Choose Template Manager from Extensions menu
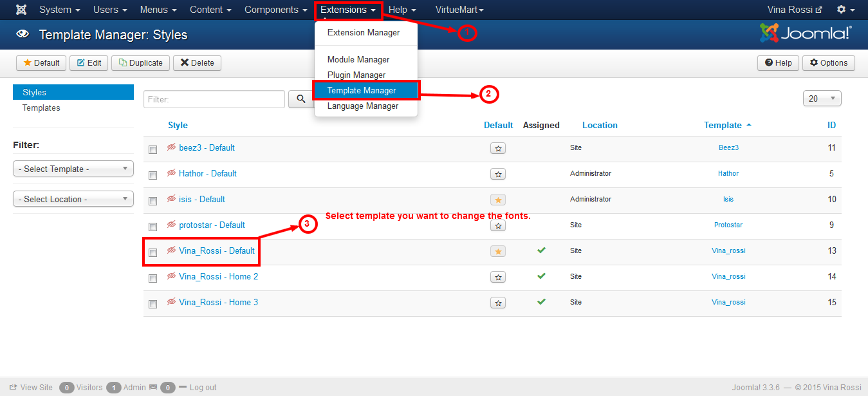 (362, 90)
